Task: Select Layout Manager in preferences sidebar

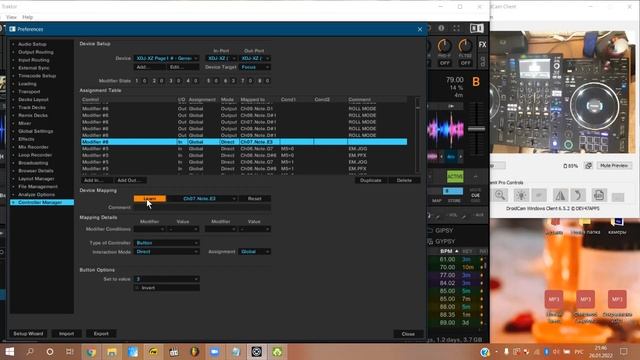Action: (x=36, y=179)
